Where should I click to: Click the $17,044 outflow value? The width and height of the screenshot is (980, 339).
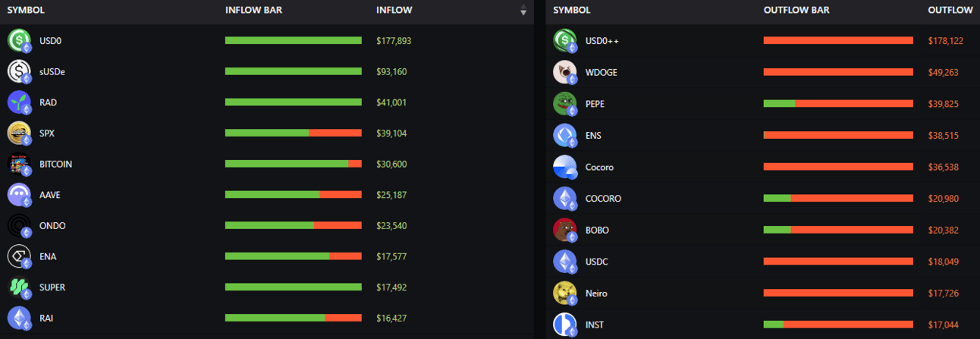944,325
